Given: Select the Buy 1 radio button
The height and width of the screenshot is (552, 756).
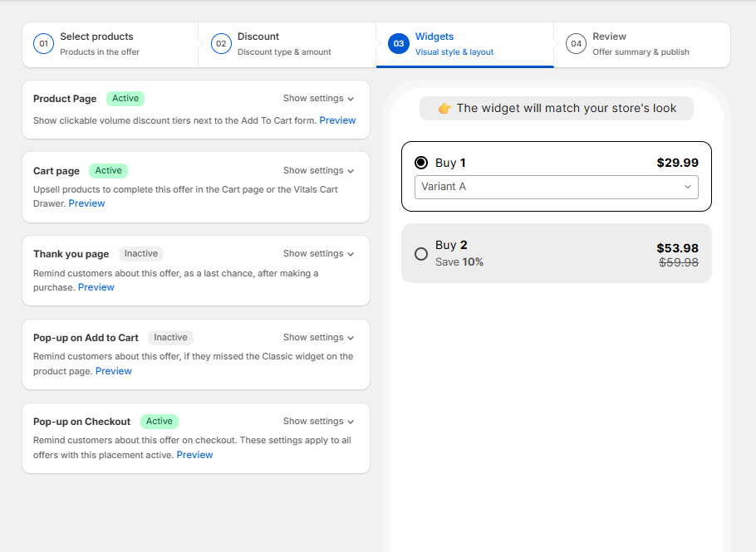Looking at the screenshot, I should click(421, 163).
